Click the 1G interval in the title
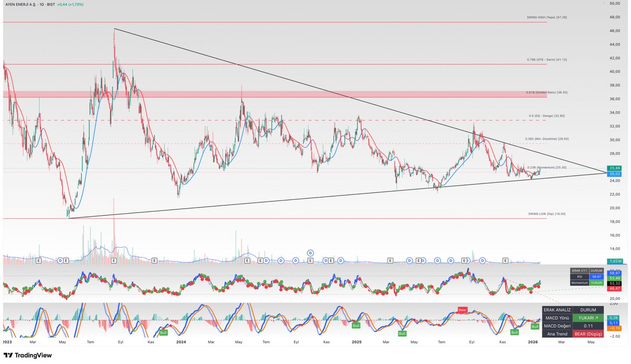 pyautogui.click(x=42, y=4)
